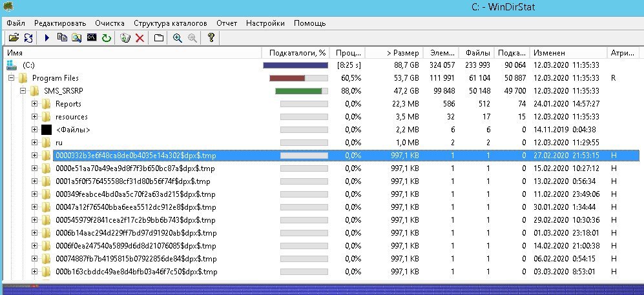Image resolution: width=644 pixels, height=295 pixels.
Task: Click the 47,2 GB size value
Action: [x=406, y=90]
